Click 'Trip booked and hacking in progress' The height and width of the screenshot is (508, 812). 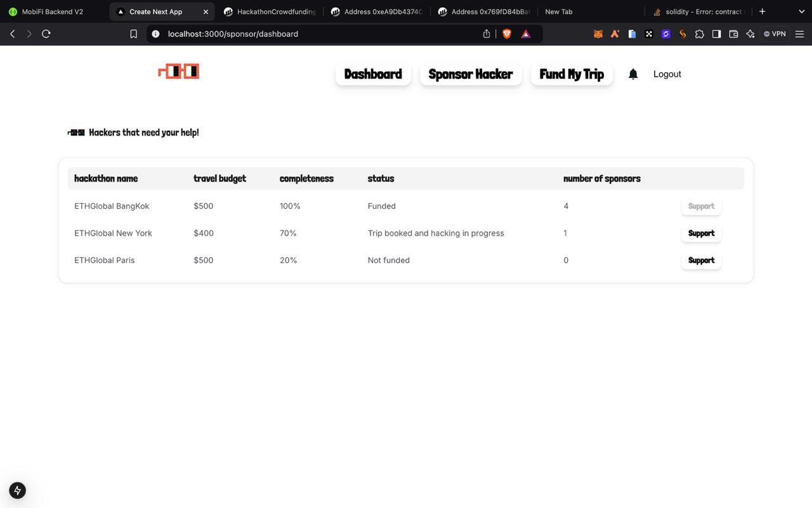click(x=436, y=233)
